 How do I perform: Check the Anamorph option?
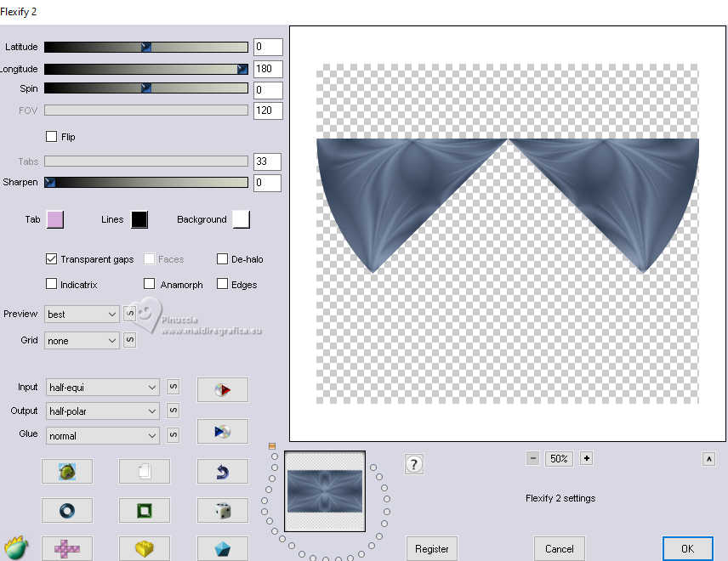pos(149,284)
